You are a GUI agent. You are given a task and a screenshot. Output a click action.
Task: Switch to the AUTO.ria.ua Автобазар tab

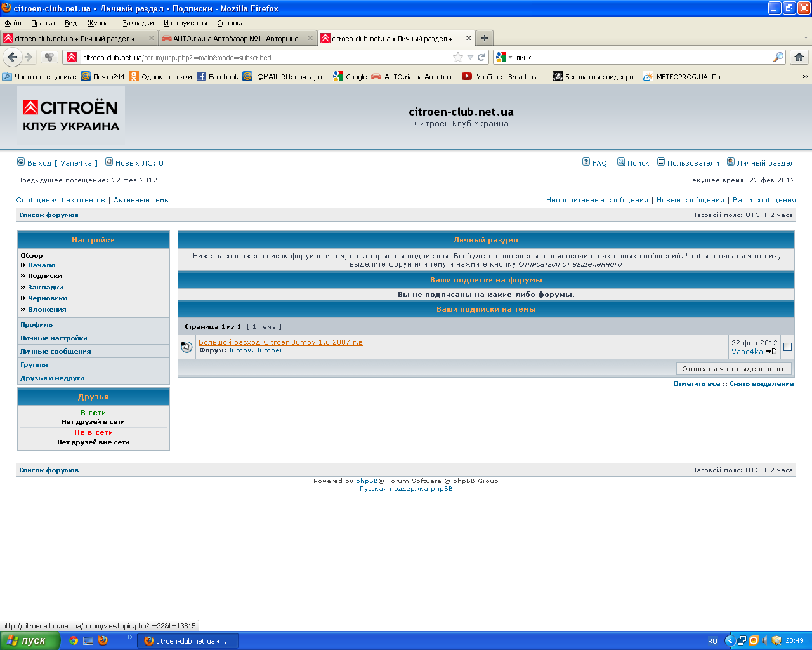238,38
